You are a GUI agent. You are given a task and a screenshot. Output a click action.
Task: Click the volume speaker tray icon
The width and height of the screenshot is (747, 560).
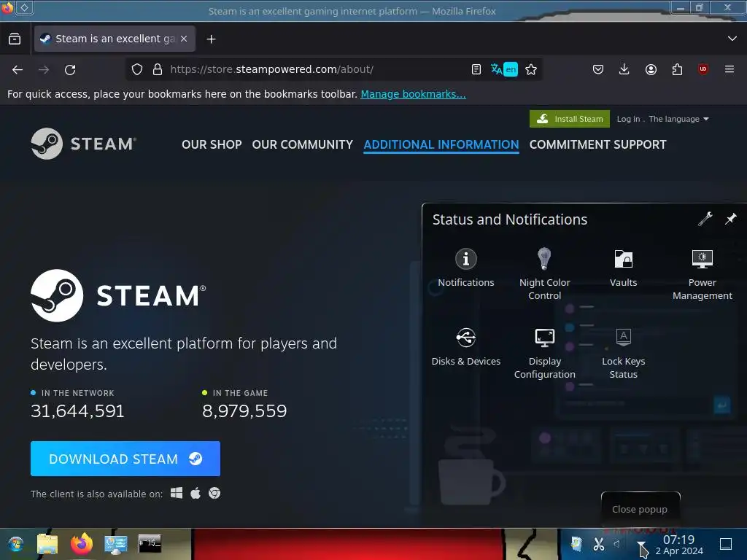pyautogui.click(x=617, y=543)
